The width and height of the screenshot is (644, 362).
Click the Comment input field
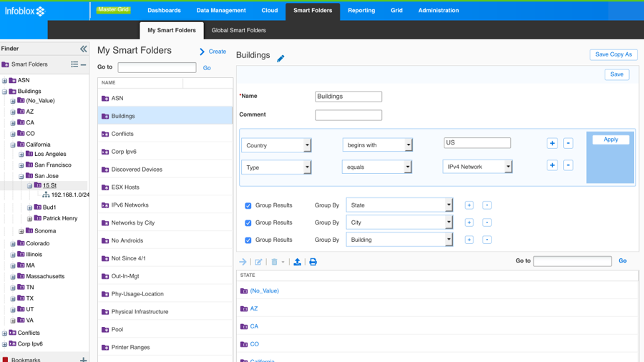[x=348, y=115]
